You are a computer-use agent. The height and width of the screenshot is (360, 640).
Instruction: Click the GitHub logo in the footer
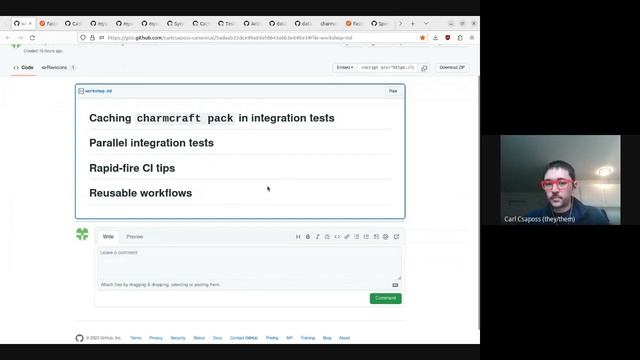pos(80,338)
